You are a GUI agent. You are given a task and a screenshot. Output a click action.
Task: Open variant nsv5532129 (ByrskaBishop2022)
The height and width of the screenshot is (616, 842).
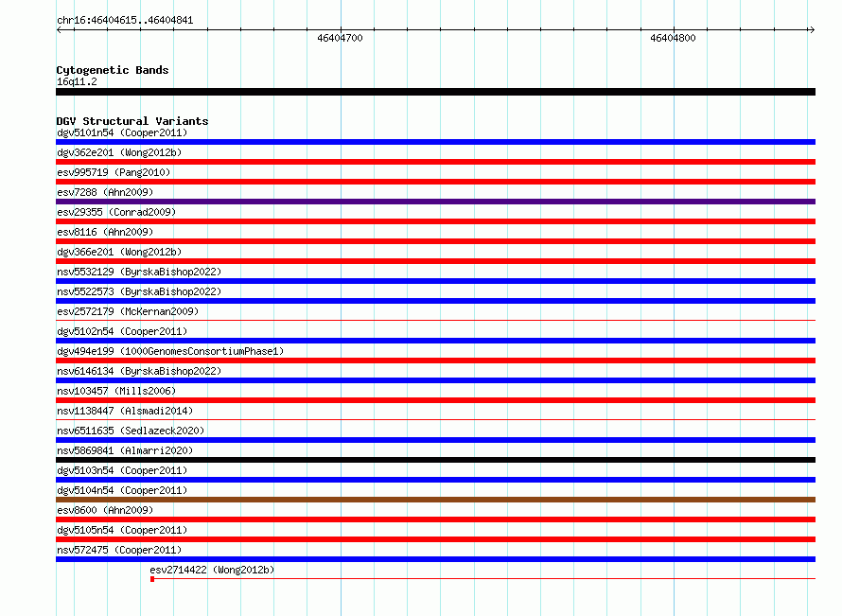click(139, 272)
